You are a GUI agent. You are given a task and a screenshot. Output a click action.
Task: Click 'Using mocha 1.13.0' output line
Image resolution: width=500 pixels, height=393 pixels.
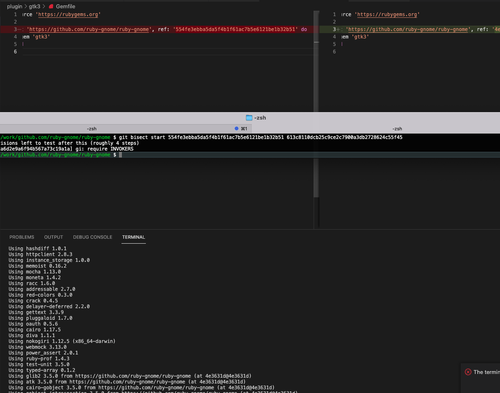(35, 272)
